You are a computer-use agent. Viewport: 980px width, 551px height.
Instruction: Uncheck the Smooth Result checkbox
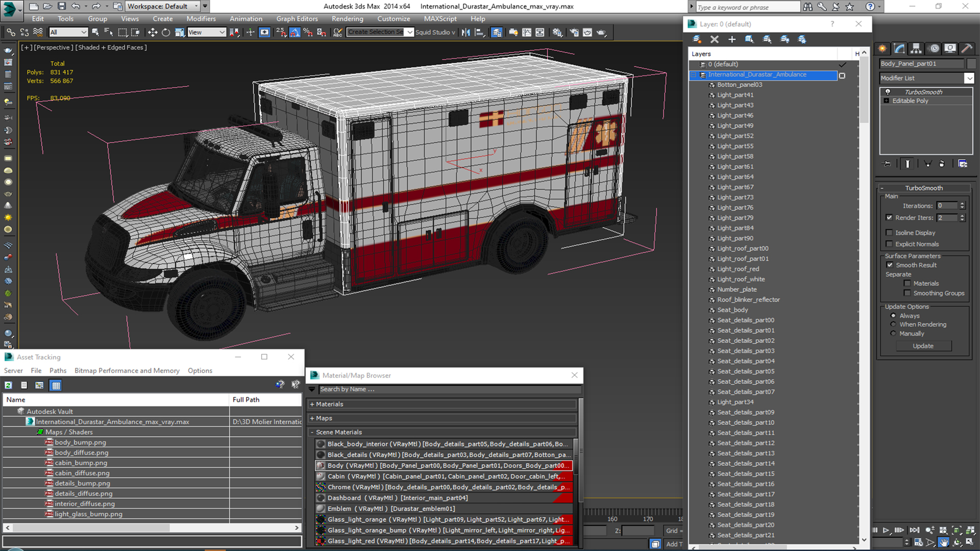pos(890,265)
